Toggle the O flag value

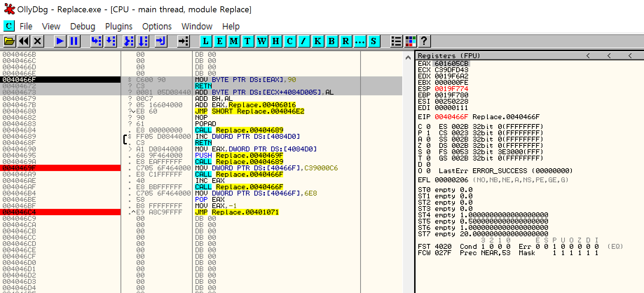coord(428,171)
